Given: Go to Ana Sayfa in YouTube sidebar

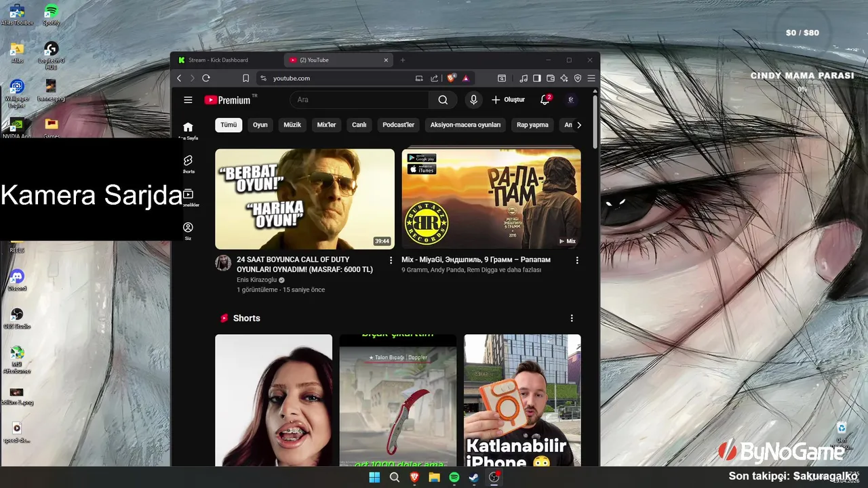Looking at the screenshot, I should [188, 131].
